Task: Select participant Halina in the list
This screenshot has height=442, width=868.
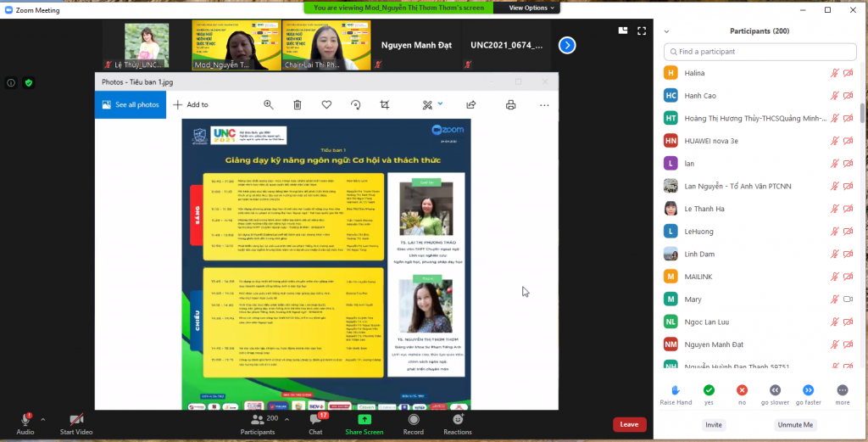Action: point(760,73)
